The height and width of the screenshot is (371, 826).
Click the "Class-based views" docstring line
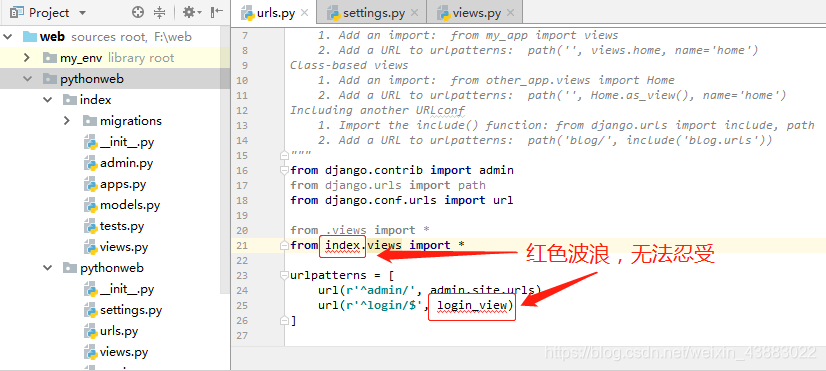click(x=349, y=65)
